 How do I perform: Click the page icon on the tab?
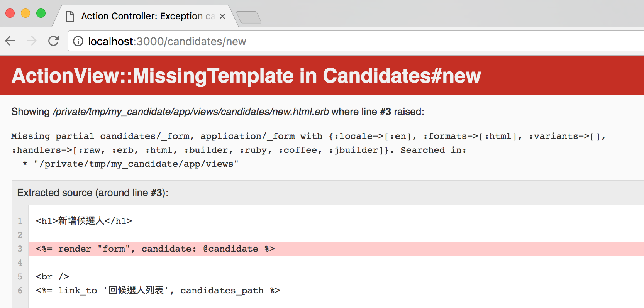[70, 16]
